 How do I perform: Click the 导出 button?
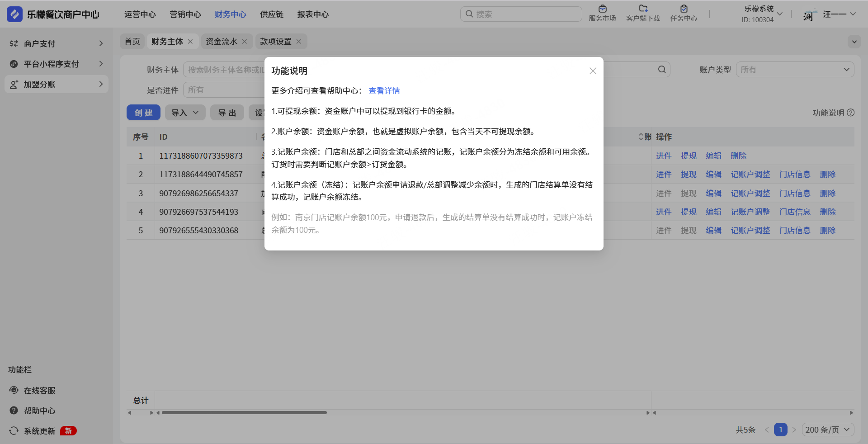pyautogui.click(x=227, y=113)
